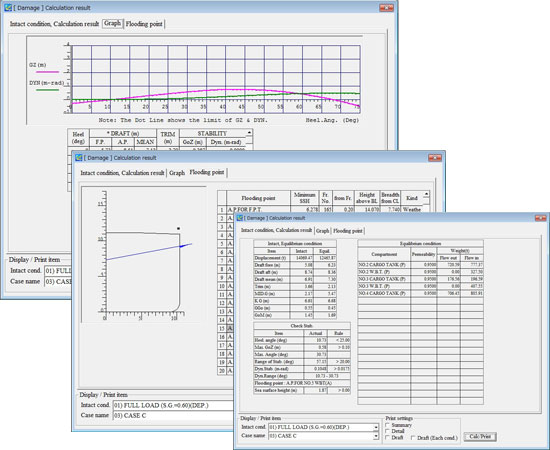Viewport: 550px width, 450px height.
Task: Click the Calc/Print button
Action: point(480,437)
